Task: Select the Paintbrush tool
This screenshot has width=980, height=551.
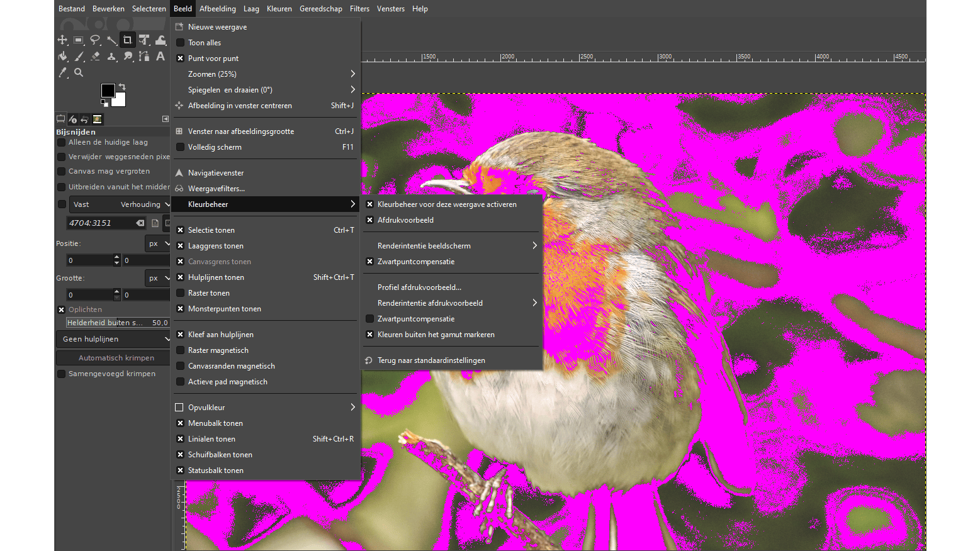Action: [79, 57]
